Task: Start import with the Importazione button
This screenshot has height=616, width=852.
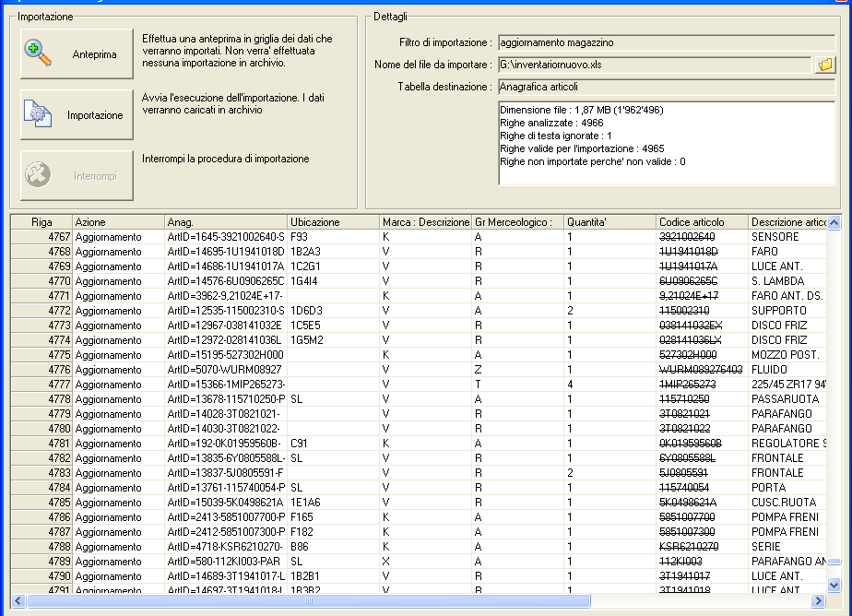Action: coord(77,114)
